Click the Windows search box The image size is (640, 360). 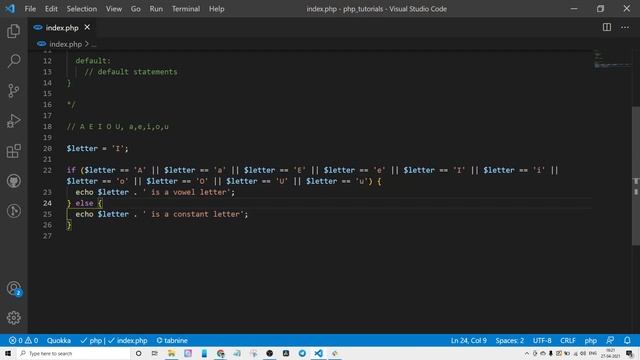[x=73, y=353]
